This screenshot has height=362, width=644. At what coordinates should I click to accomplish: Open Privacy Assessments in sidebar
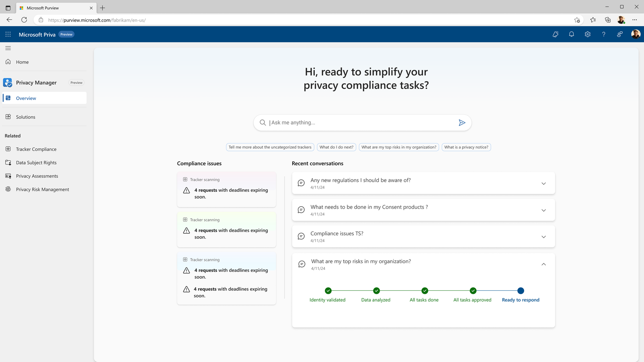44,176
